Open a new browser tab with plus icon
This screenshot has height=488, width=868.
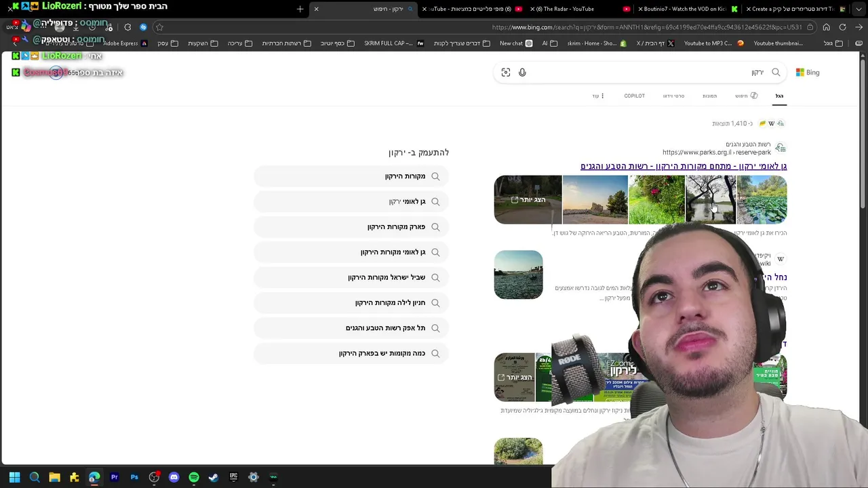click(x=300, y=9)
